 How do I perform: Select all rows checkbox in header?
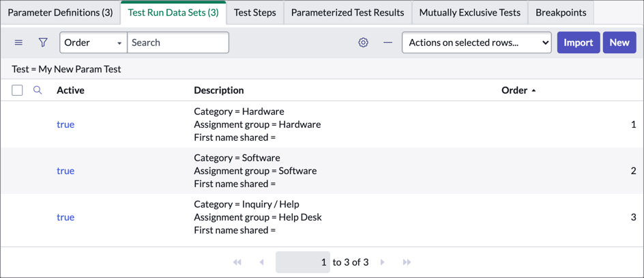click(17, 90)
